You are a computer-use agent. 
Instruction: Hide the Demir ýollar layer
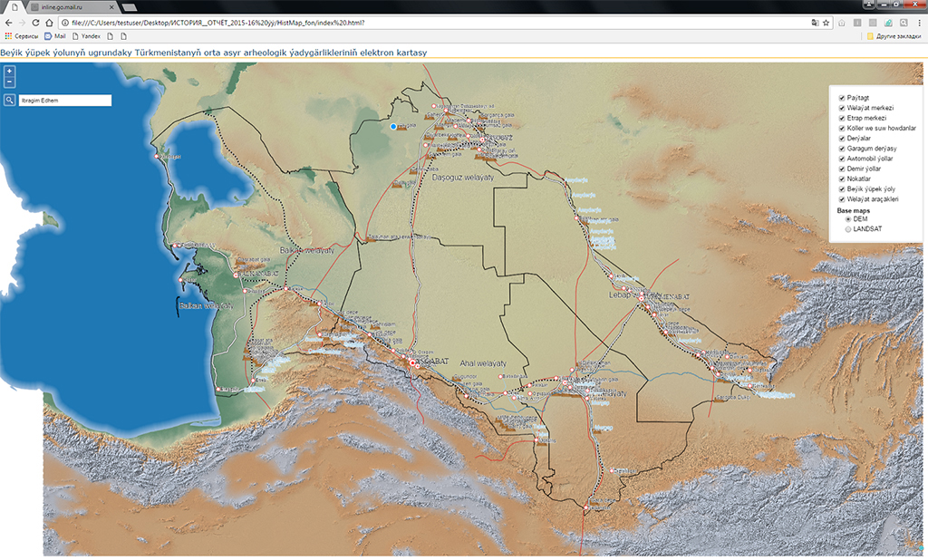[842, 169]
